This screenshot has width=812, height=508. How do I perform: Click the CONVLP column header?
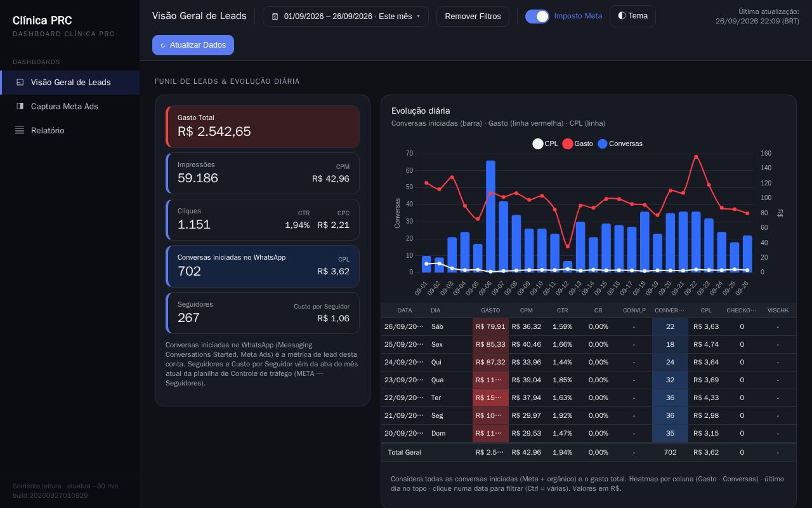point(634,311)
